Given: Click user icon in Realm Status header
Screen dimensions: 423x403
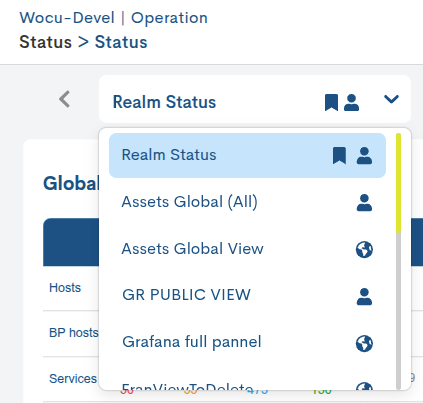Looking at the screenshot, I should (x=351, y=102).
